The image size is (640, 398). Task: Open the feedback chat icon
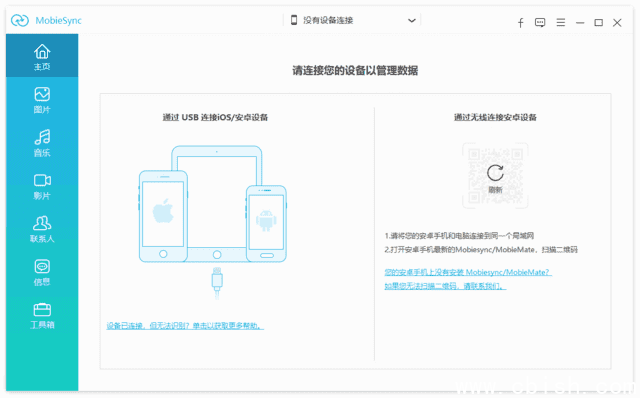[540, 22]
